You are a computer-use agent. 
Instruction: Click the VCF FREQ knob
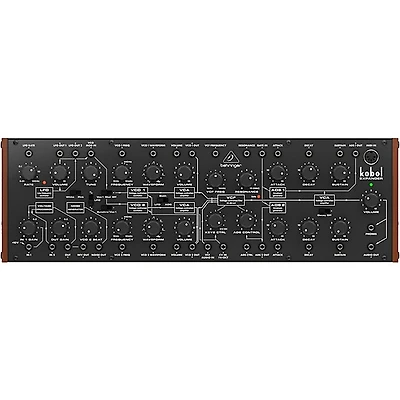point(215,179)
